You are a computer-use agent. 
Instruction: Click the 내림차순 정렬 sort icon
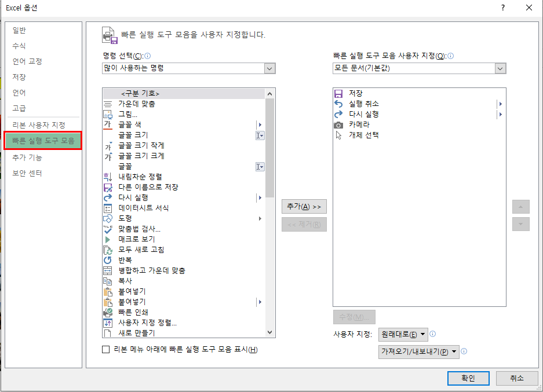tap(108, 177)
